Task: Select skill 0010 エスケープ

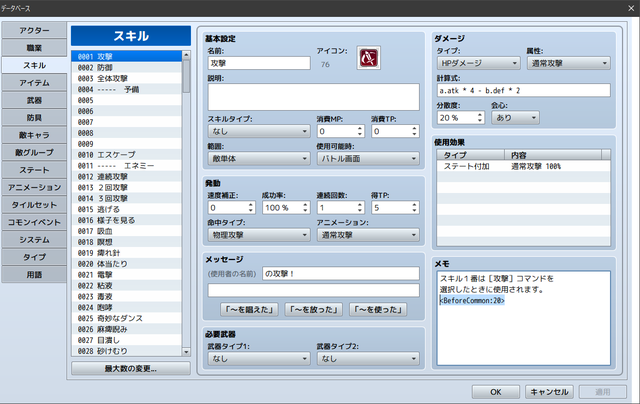Action: (x=127, y=155)
